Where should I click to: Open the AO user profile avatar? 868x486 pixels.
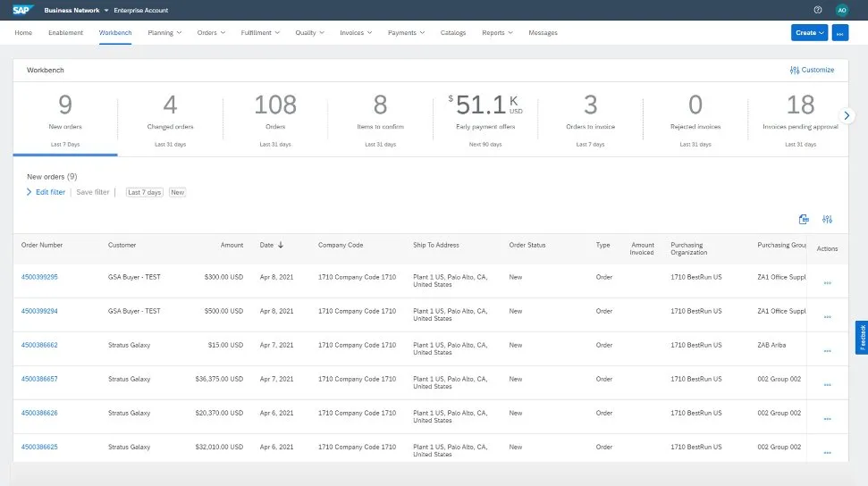click(x=841, y=10)
